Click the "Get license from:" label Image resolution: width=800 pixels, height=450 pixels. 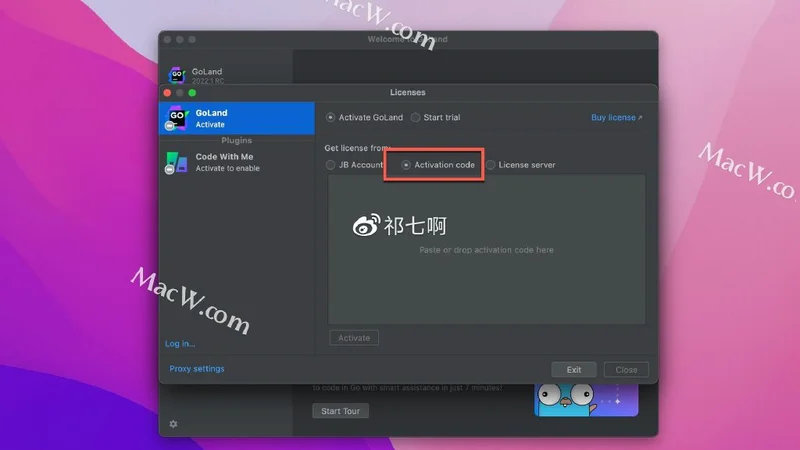point(357,148)
